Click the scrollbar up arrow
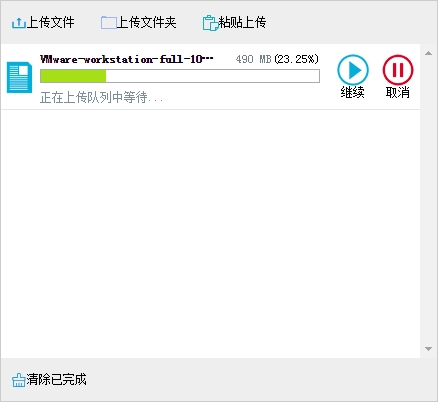Viewport: 438px width, 402px height. [429, 53]
